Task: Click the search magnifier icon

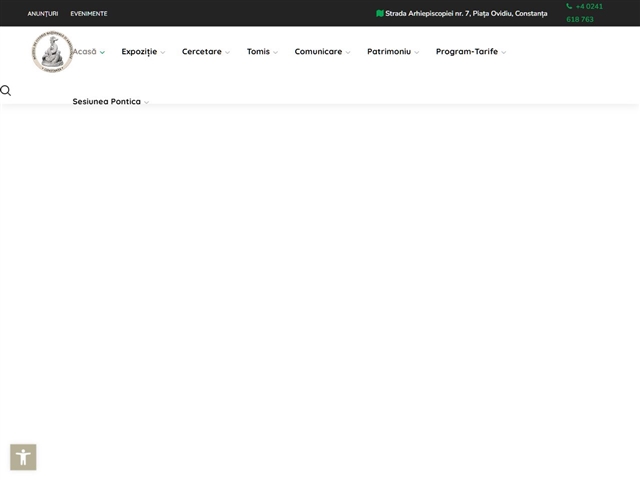Action: (6, 91)
